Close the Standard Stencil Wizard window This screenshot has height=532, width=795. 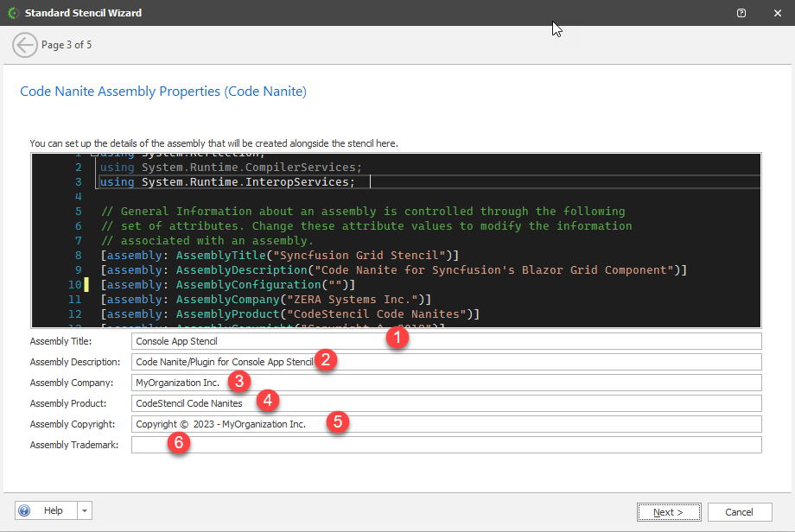coord(775,13)
